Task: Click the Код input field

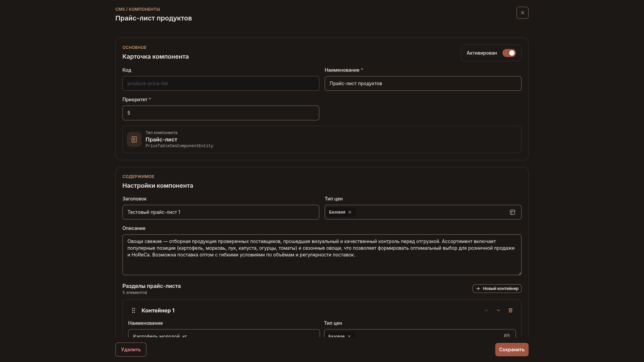Action: (x=221, y=84)
